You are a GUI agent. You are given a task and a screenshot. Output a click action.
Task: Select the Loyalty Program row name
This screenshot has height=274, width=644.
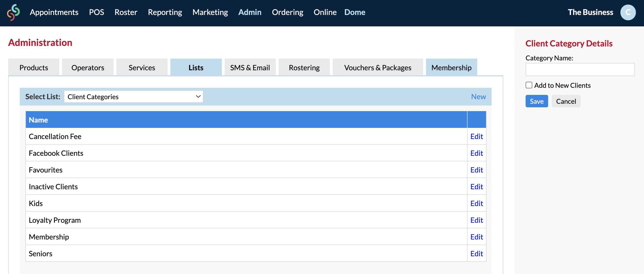pos(55,220)
